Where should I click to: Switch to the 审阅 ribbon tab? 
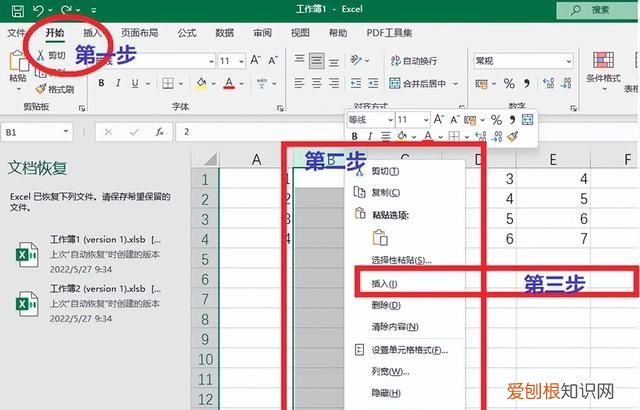262,33
